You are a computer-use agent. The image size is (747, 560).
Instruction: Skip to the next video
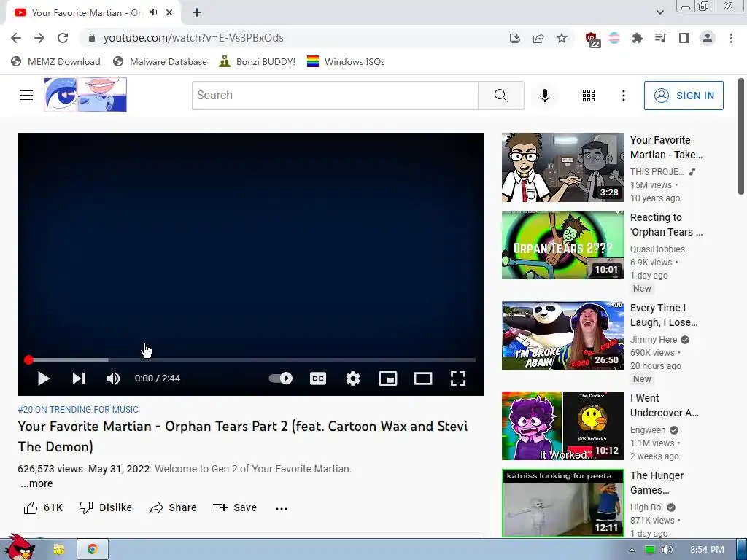pos(79,378)
